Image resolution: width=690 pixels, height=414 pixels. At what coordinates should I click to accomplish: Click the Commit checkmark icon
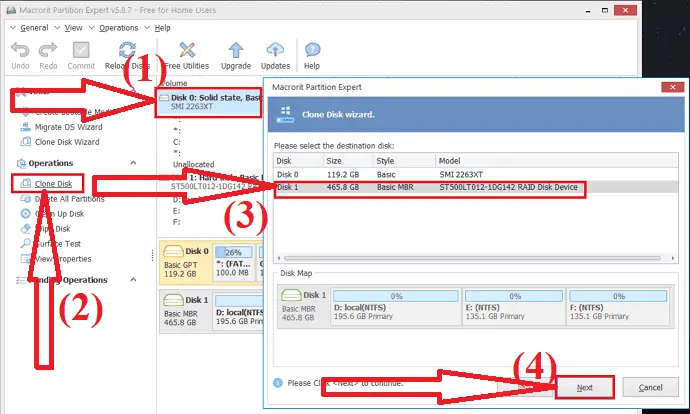click(81, 50)
